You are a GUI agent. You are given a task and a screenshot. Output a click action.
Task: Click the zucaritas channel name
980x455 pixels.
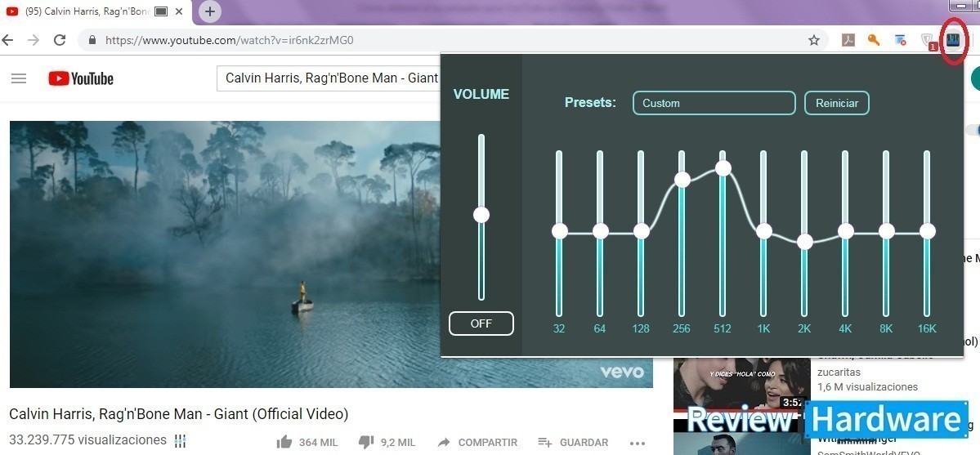click(839, 372)
